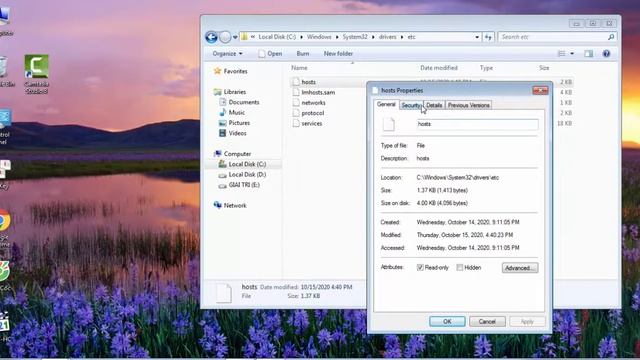Switch to the Security tab
This screenshot has height=360, width=640.
pyautogui.click(x=411, y=105)
